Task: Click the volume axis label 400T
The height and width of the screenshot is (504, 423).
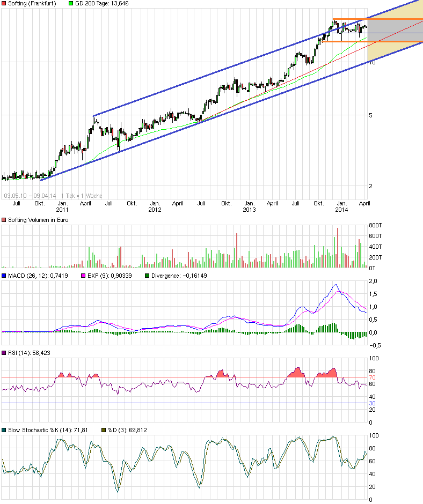Action: [375, 247]
